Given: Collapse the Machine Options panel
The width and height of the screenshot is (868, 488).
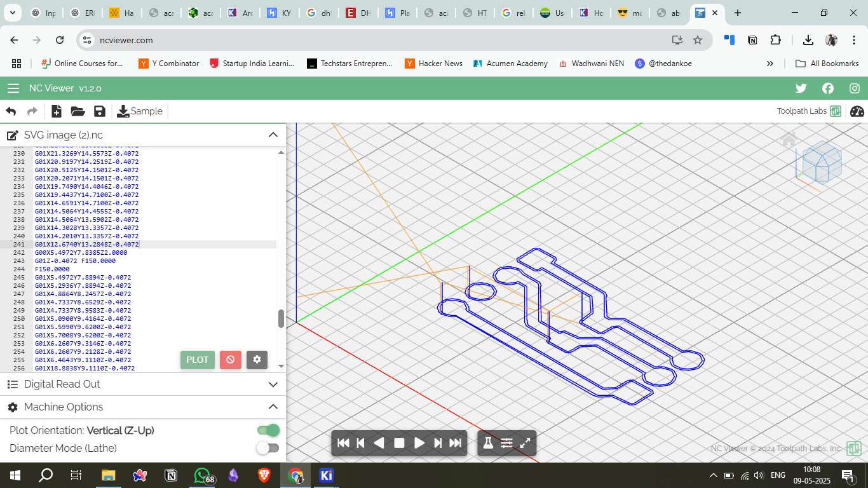Looking at the screenshot, I should [273, 407].
